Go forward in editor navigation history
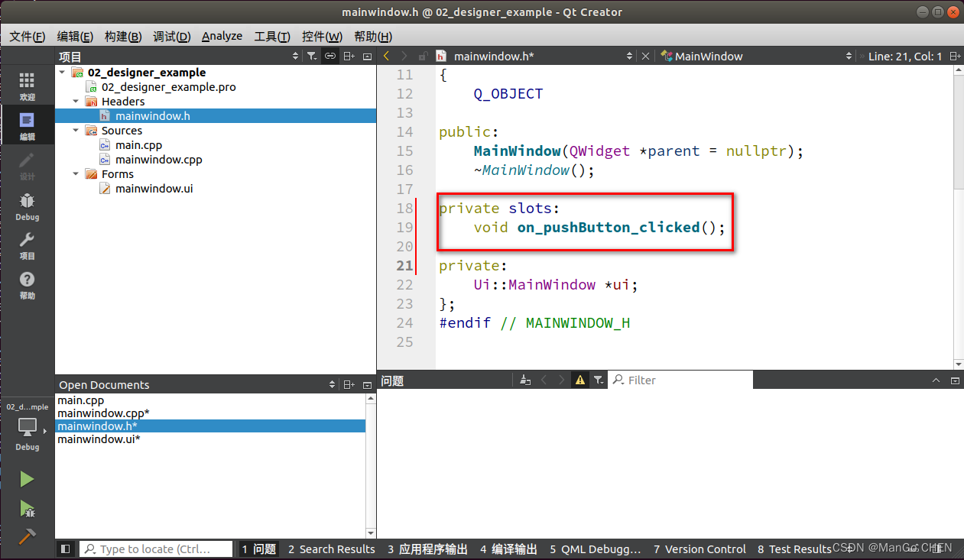This screenshot has height=560, width=964. click(x=404, y=56)
